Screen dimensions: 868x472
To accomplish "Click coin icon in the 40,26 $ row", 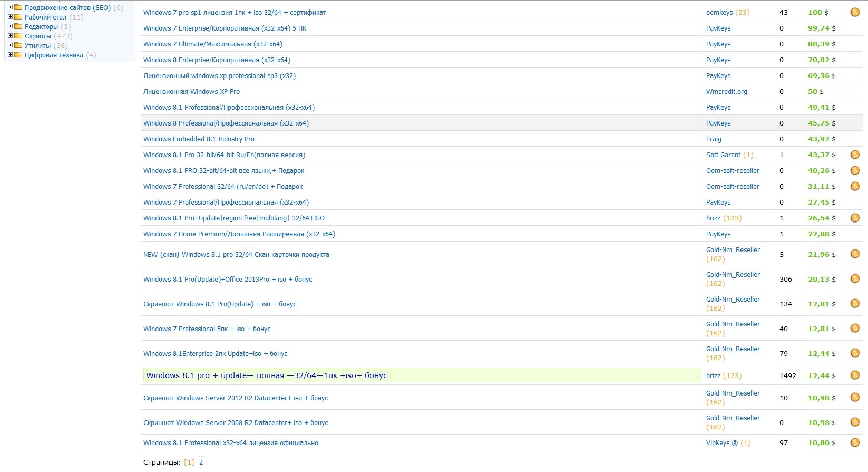I will [855, 170].
